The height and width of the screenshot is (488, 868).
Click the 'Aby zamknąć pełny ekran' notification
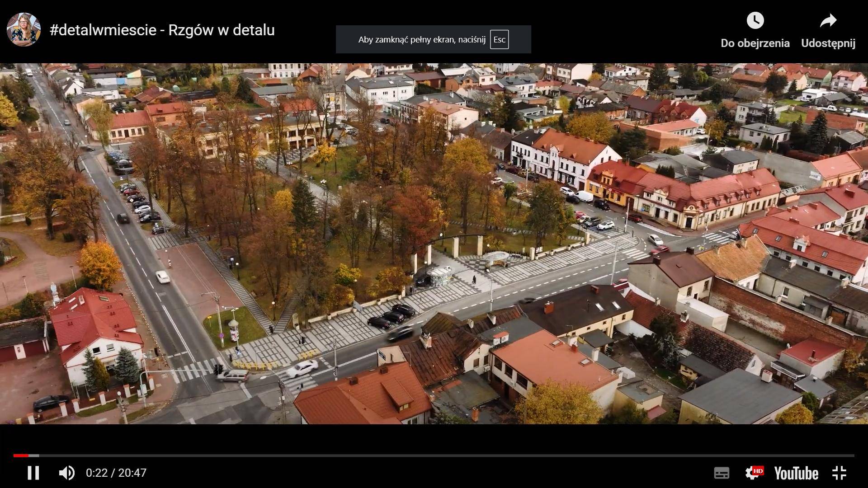(433, 39)
